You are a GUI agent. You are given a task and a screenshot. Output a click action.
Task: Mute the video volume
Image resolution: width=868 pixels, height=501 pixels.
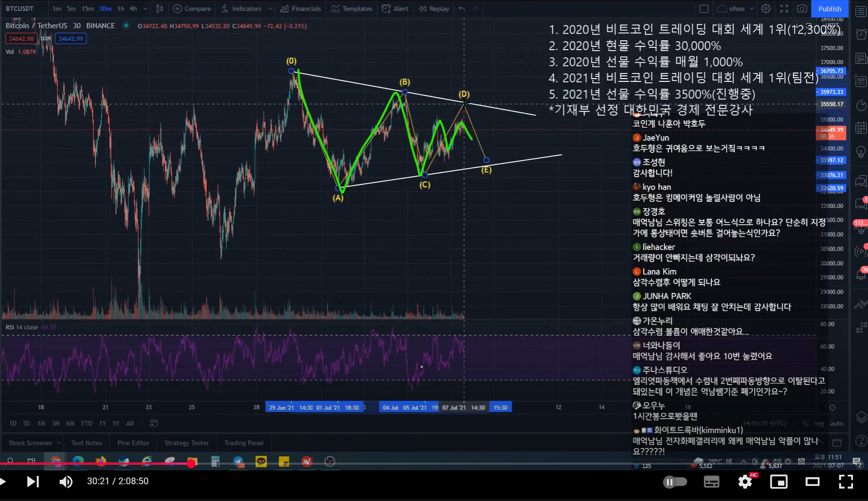point(66,481)
